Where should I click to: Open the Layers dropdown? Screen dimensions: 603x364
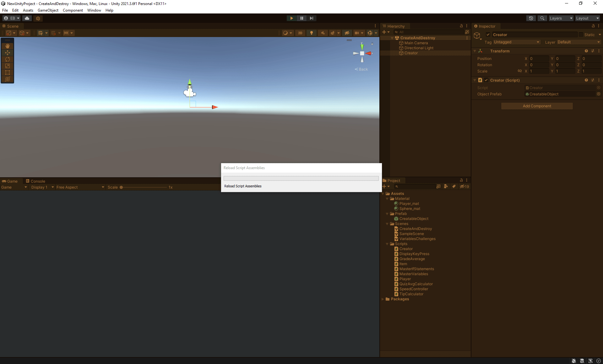pos(561,18)
